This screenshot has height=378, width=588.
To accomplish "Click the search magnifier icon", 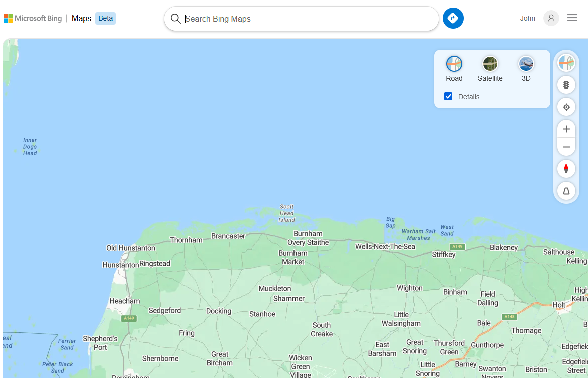I will click(x=176, y=18).
